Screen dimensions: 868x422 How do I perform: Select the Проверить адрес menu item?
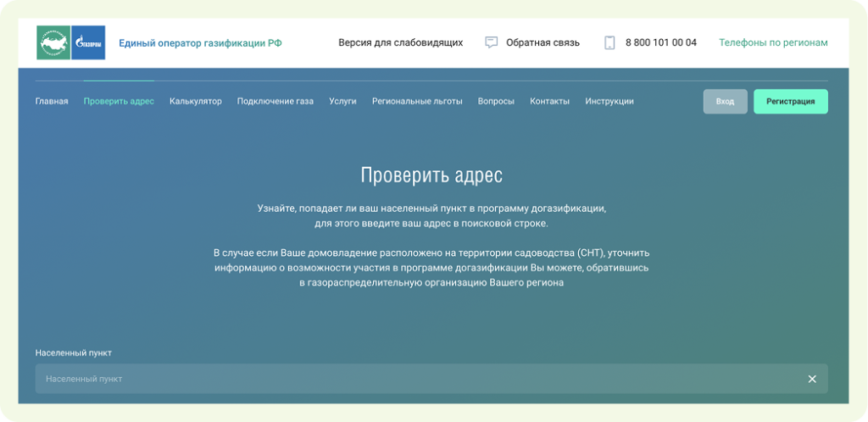119,101
